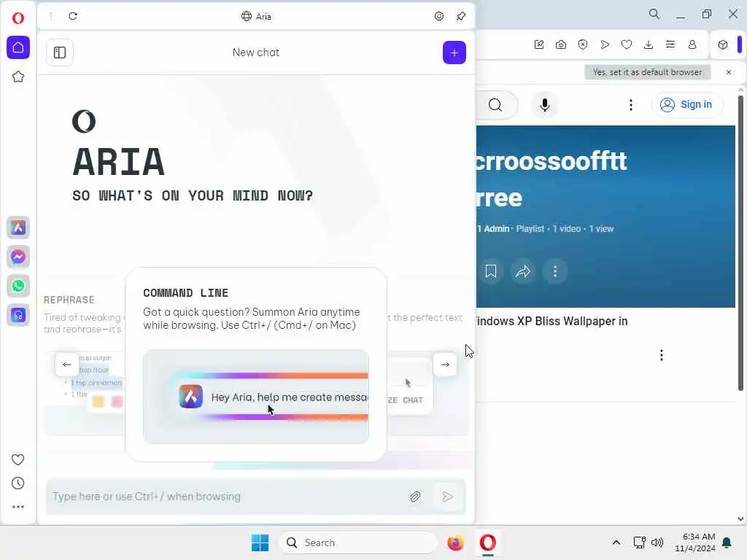
Task: Open the Windows XP Bliss Wallpaper video title
Action: (551, 321)
